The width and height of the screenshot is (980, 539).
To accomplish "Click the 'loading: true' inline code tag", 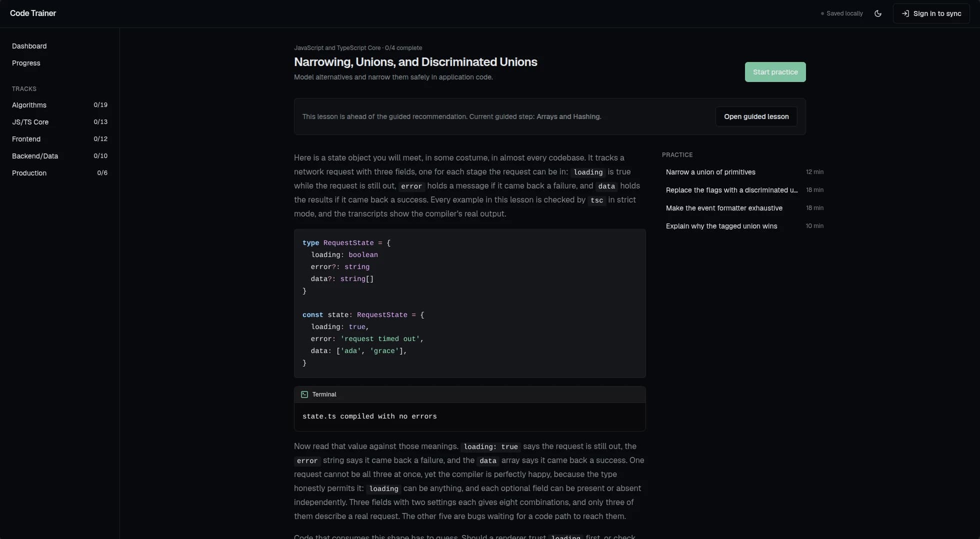I will [x=490, y=446].
